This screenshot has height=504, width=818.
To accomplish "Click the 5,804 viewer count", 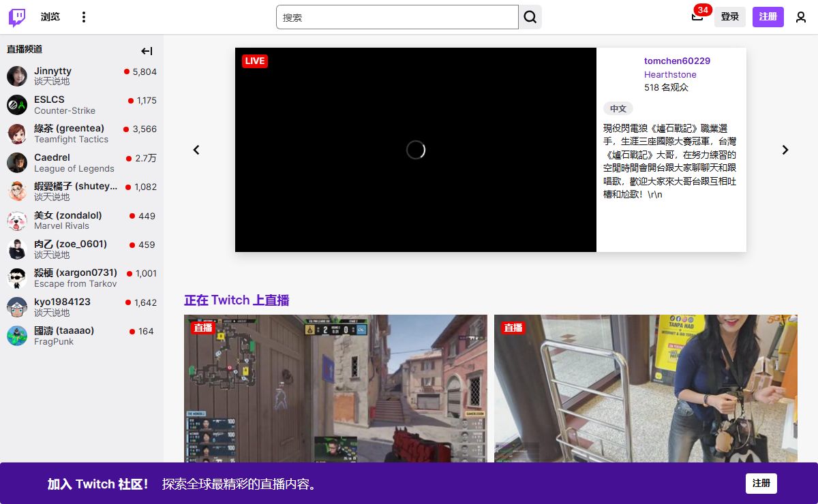I will 145,72.
